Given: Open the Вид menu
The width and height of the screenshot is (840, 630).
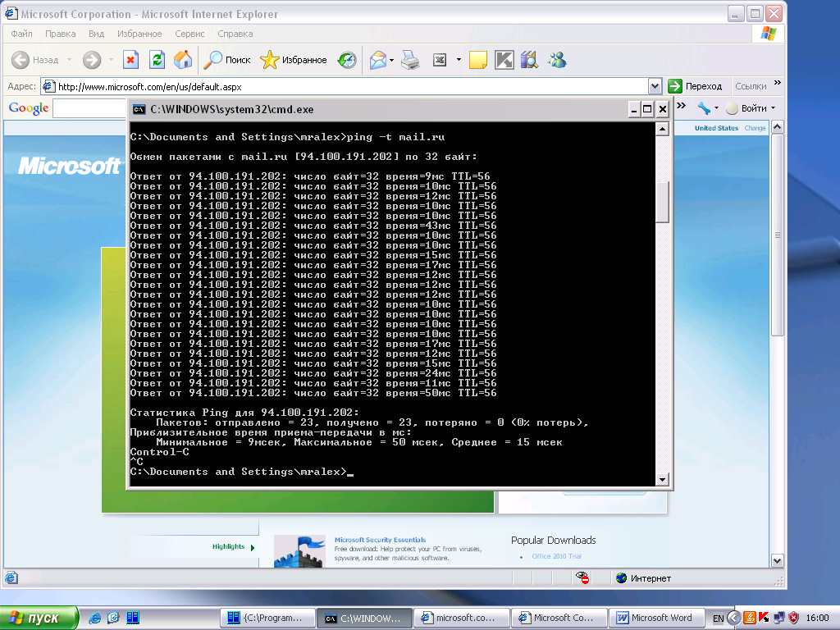Looking at the screenshot, I should (97, 34).
